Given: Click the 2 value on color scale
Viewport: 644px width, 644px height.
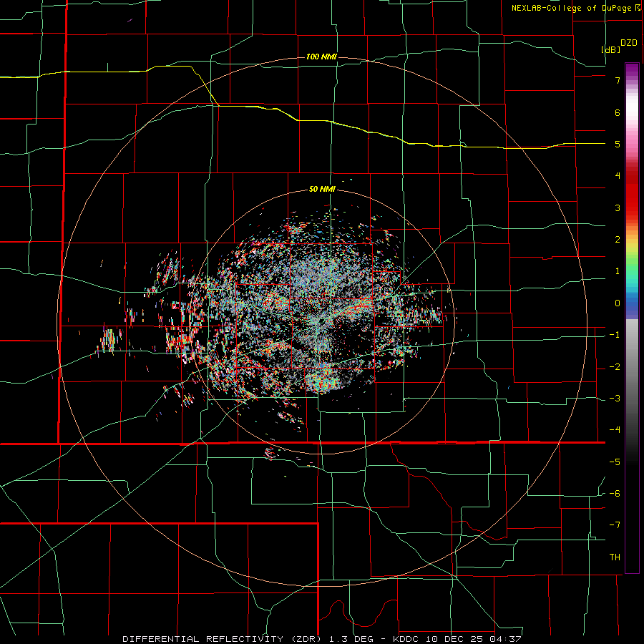Looking at the screenshot, I should pos(618,240).
